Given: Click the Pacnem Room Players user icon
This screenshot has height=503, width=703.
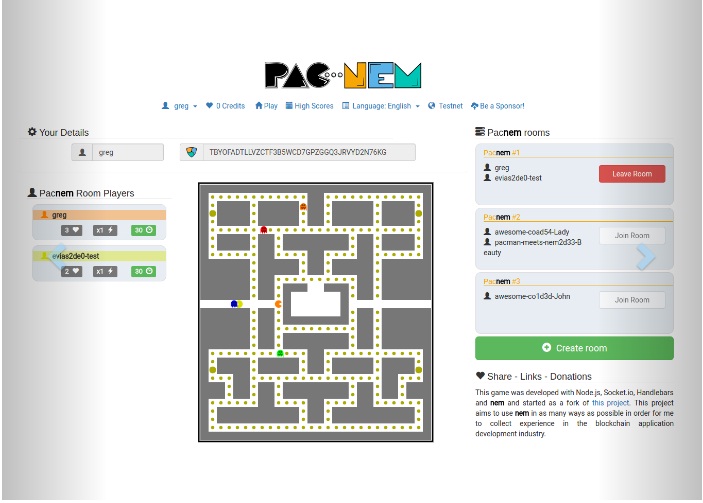Looking at the screenshot, I should point(32,193).
